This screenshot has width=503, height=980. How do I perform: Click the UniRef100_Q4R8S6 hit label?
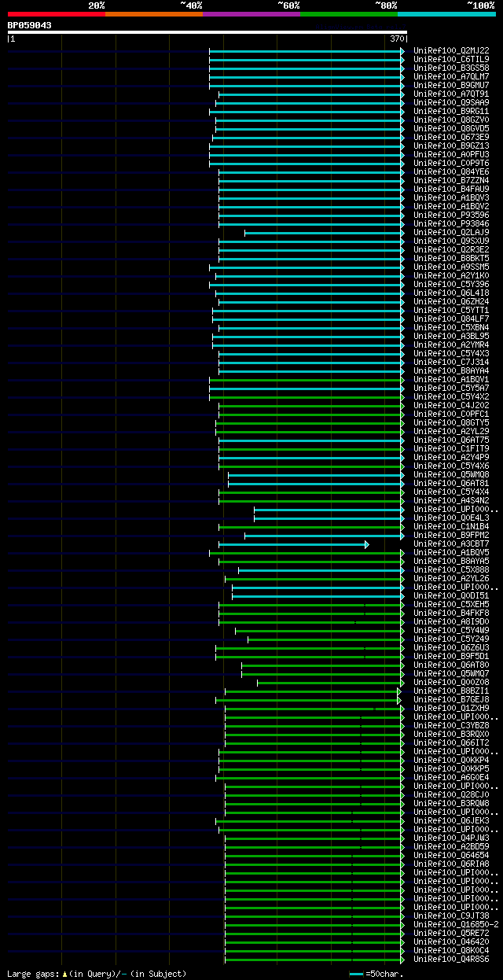(x=451, y=959)
